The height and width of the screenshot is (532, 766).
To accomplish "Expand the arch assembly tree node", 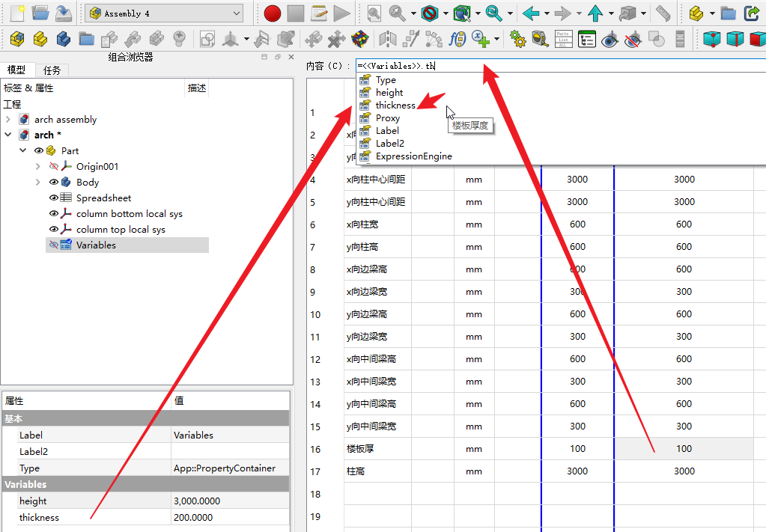I will click(8, 119).
